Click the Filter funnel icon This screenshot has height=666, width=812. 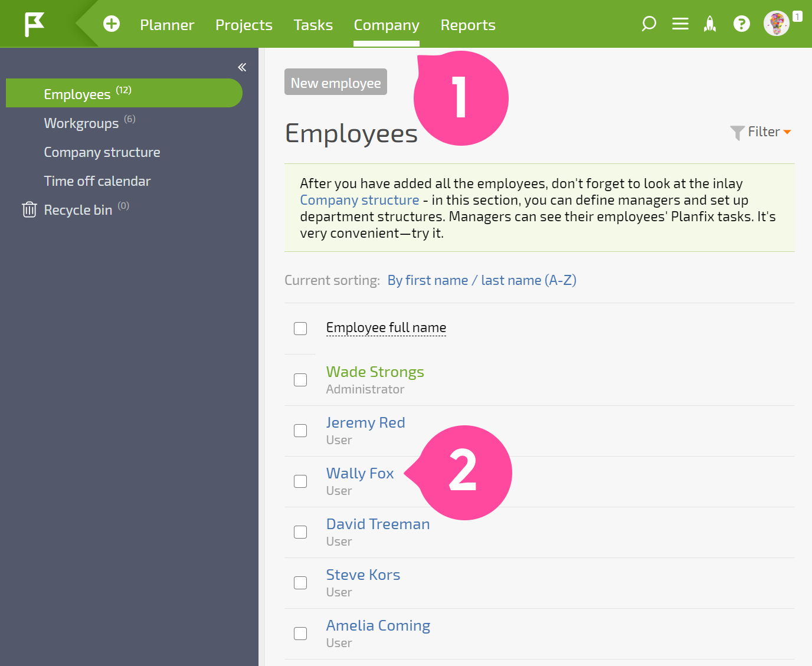[x=737, y=133]
